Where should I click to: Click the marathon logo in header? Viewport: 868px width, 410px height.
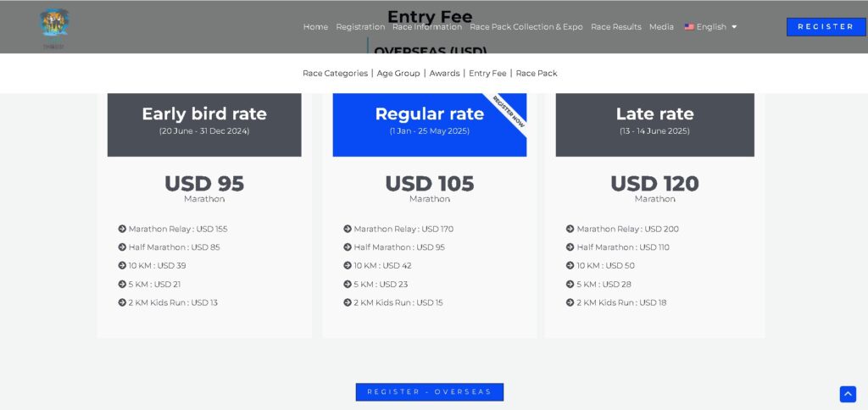click(54, 28)
